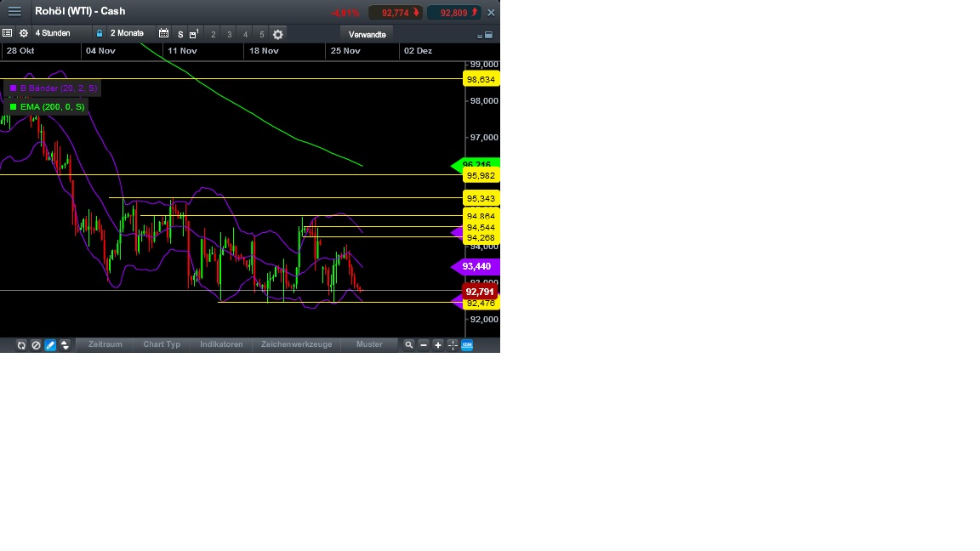Toggle the period lock icon
Screen dimensions: 980x551
(x=100, y=34)
